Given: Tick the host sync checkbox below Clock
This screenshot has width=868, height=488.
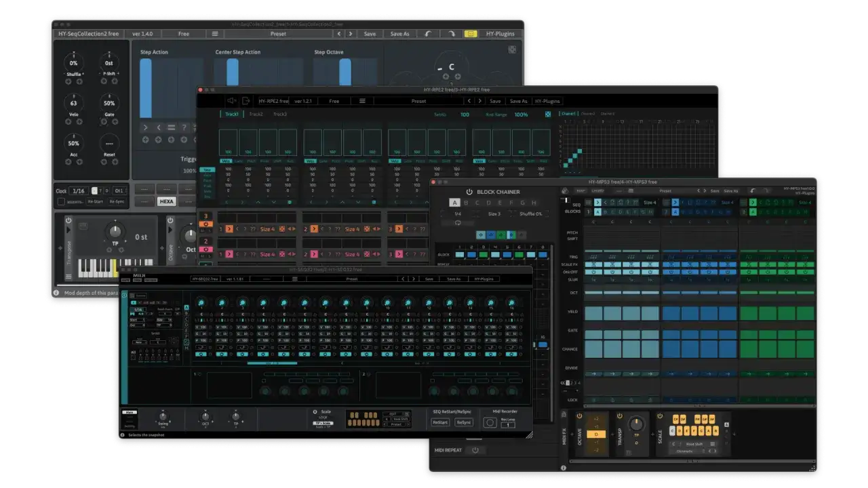Looking at the screenshot, I should (x=61, y=201).
